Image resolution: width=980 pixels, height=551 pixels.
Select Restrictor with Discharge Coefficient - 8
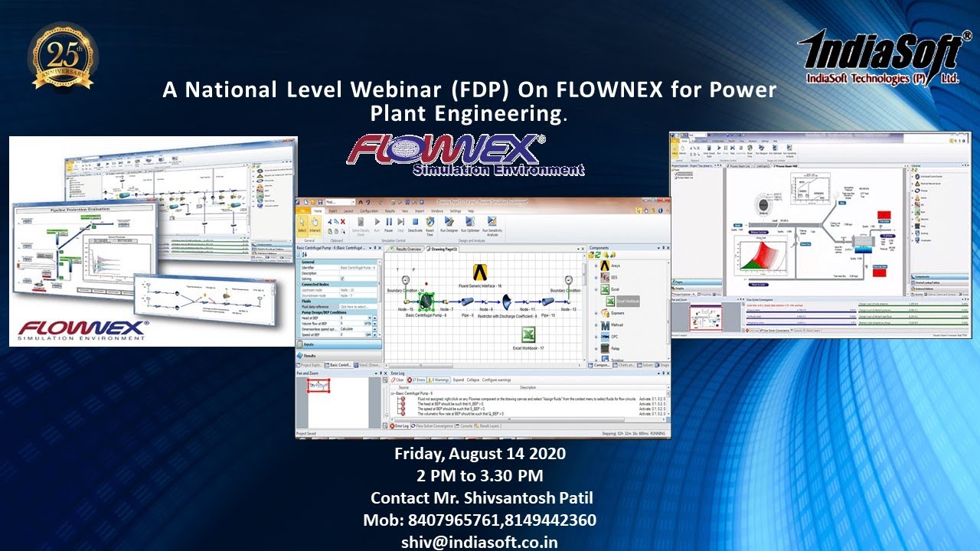(x=505, y=302)
